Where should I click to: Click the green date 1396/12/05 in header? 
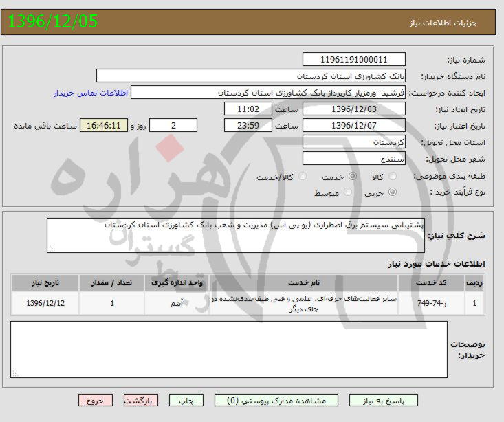pyautogui.click(x=52, y=21)
